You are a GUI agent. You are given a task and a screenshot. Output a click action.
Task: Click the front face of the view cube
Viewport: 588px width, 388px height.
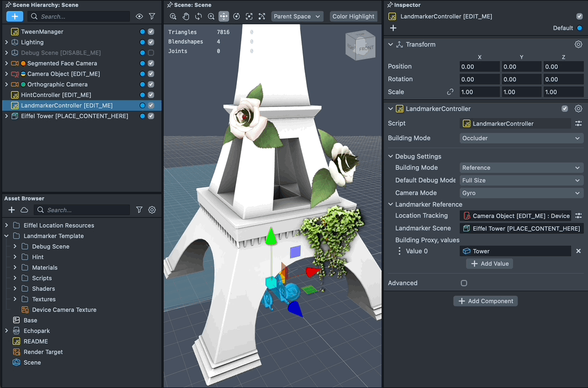point(365,48)
